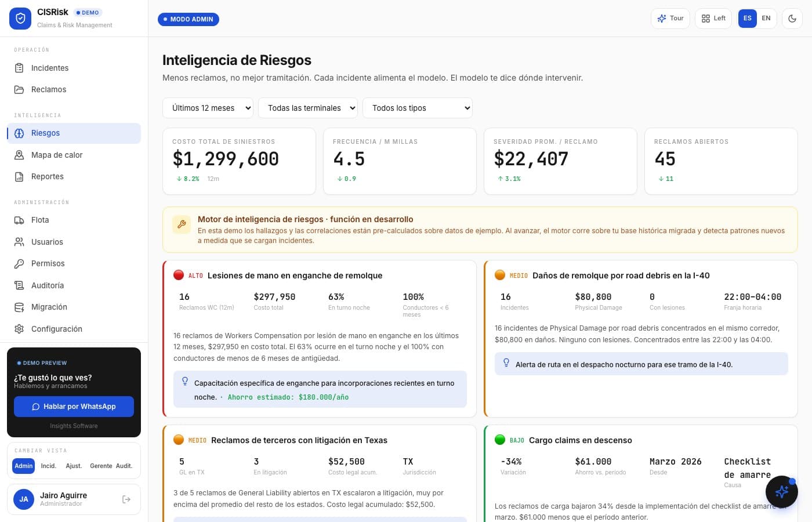812x522 pixels.
Task: Open the Severidad prom. / reclamo card
Action: 560,161
